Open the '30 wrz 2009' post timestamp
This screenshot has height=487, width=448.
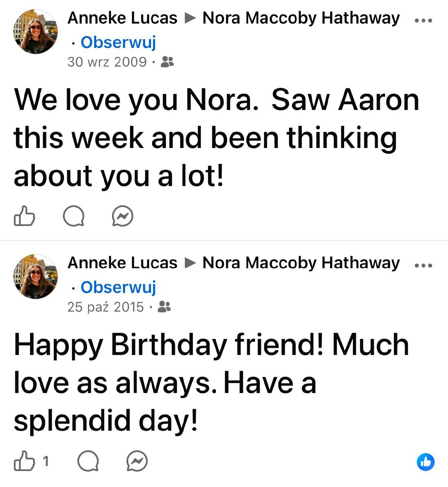coord(107,62)
